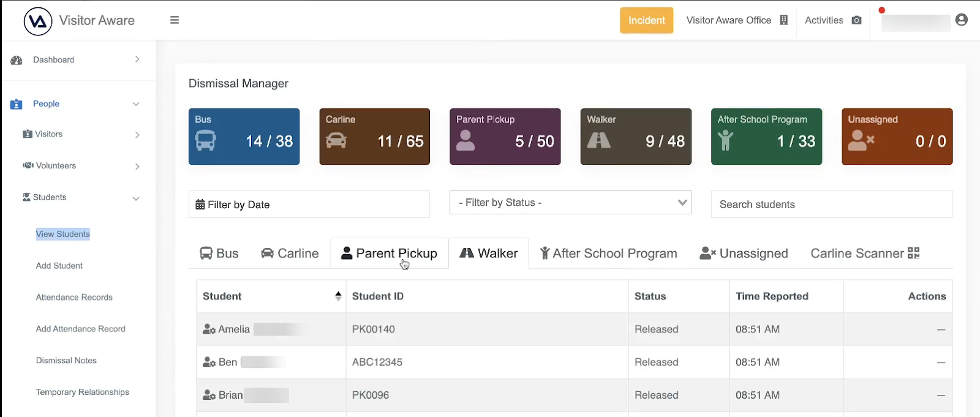This screenshot has height=417, width=980.
Task: Click the Visitors icon in sidebar
Action: click(x=28, y=134)
